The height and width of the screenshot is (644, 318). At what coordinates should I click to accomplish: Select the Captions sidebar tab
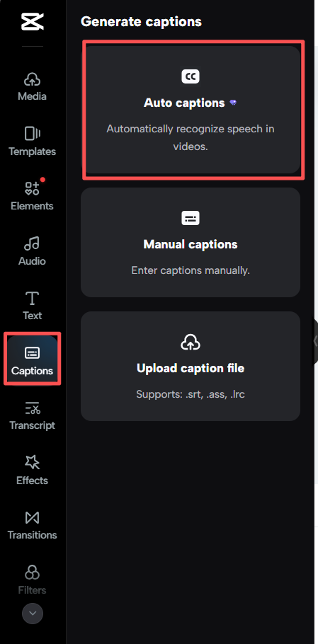pos(32,360)
